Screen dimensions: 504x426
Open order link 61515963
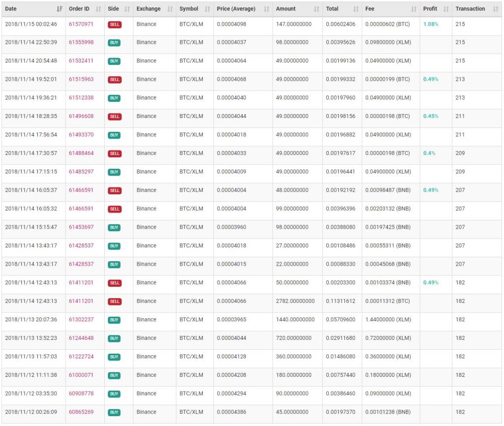[81, 79]
